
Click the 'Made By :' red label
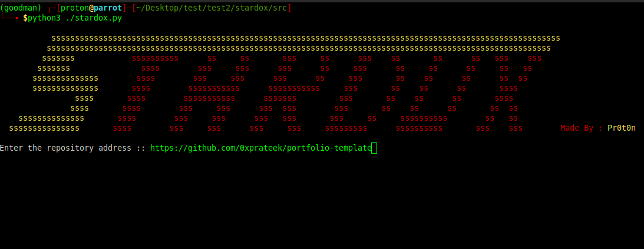[x=582, y=128]
